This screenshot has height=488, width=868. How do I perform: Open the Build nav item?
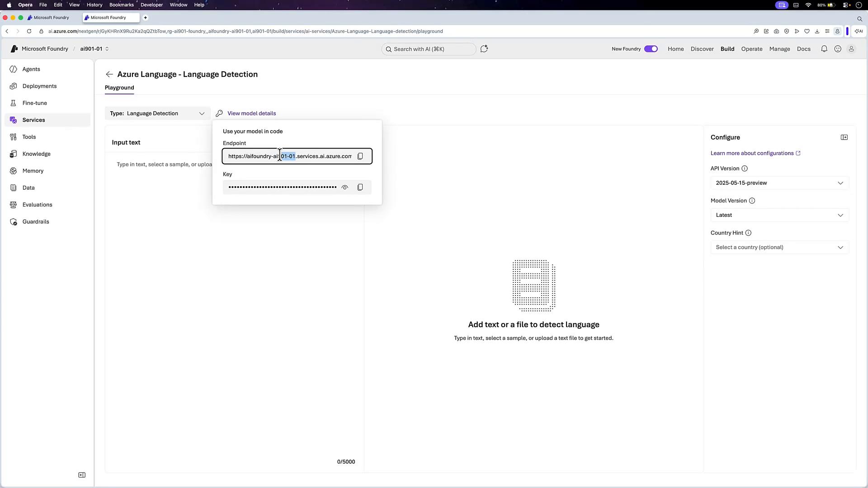pyautogui.click(x=727, y=49)
